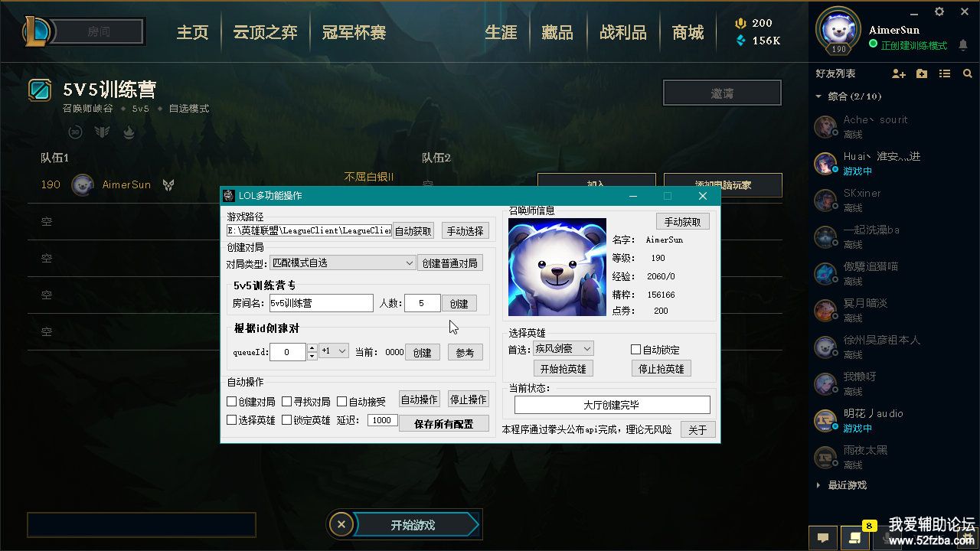Viewport: 980px width, 551px height.
Task: Switch to the 商城 tab
Action: coord(688,32)
